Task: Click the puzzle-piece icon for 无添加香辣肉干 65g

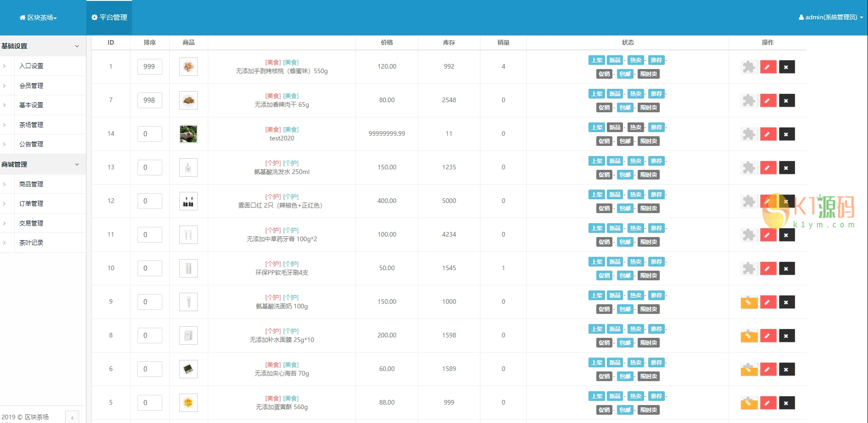Action: (x=749, y=100)
